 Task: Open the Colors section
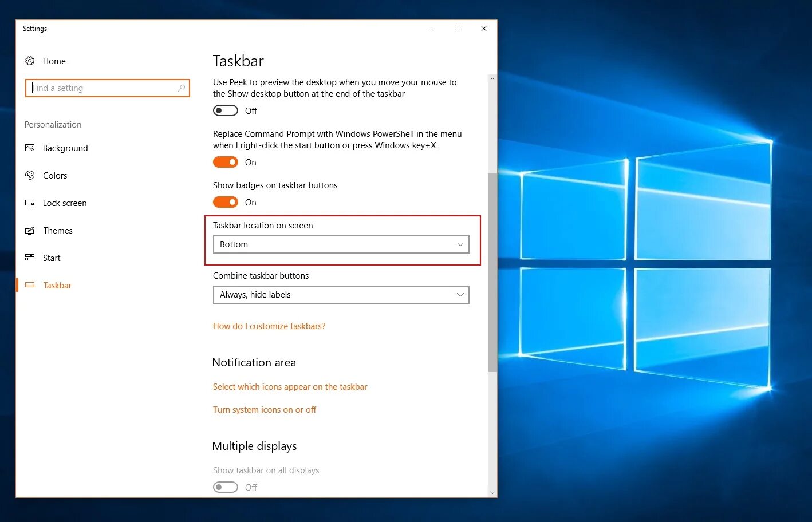tap(55, 176)
